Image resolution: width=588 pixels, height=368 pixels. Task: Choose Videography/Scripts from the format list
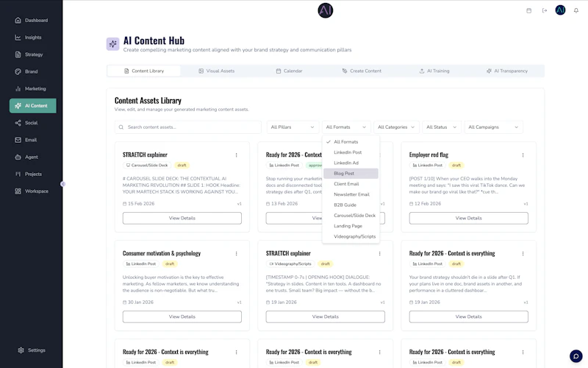coord(351,236)
